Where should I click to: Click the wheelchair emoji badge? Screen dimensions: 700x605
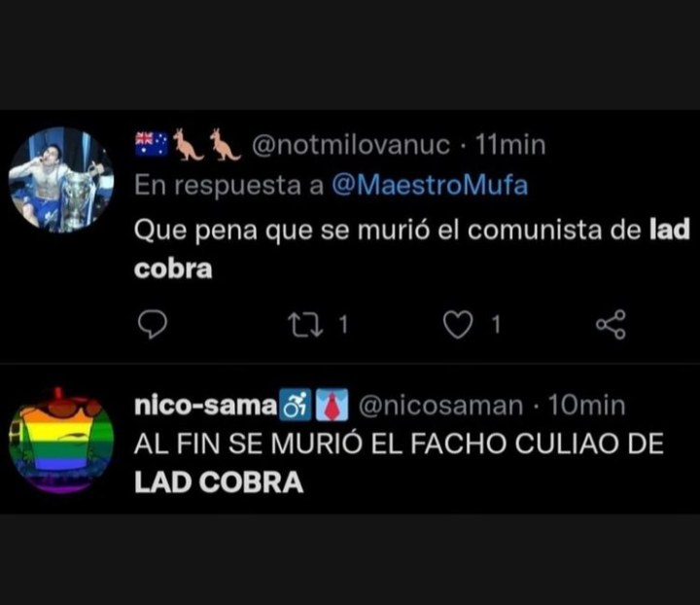tap(296, 405)
